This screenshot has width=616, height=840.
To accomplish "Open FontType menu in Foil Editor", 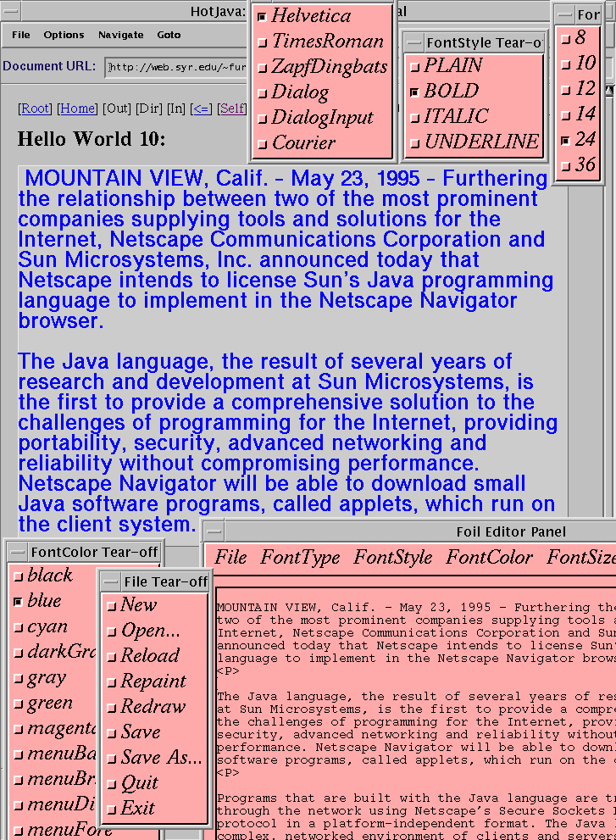I will (x=300, y=558).
